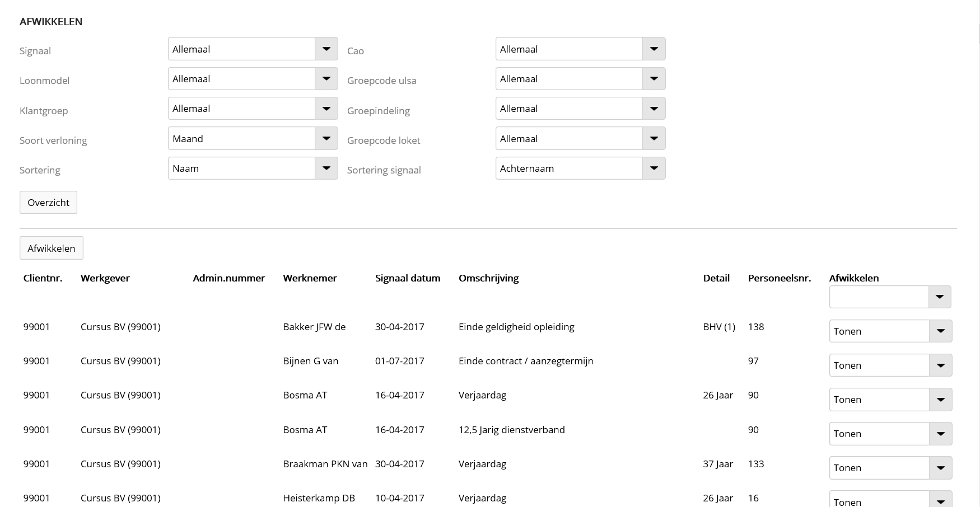Sort by the Signaal datum column header
The image size is (980, 507).
pyautogui.click(x=407, y=278)
